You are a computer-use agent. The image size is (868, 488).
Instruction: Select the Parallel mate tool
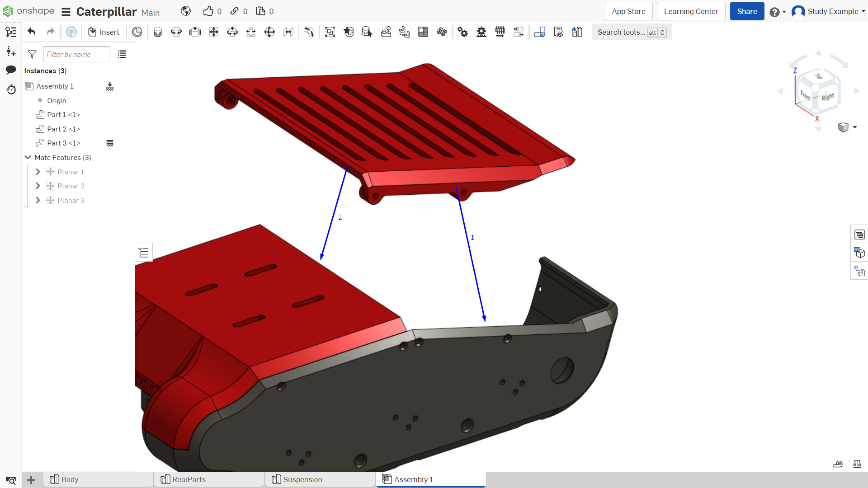coord(288,32)
